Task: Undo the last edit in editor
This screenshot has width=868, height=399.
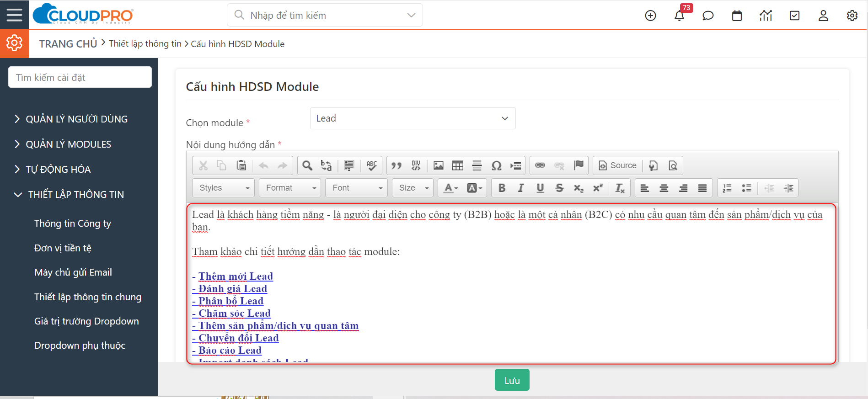Action: pyautogui.click(x=263, y=165)
